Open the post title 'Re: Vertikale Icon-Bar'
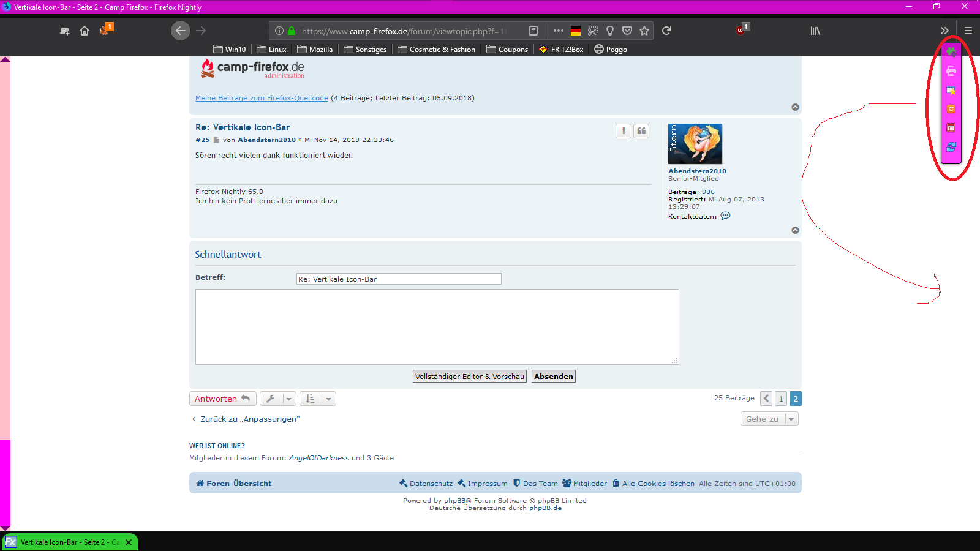Viewport: 980px width, 551px height. coord(243,127)
